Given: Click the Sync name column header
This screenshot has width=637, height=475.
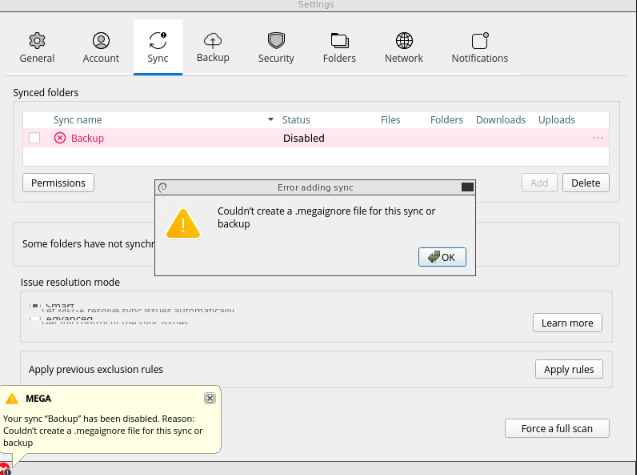Looking at the screenshot, I should pyautogui.click(x=78, y=120).
